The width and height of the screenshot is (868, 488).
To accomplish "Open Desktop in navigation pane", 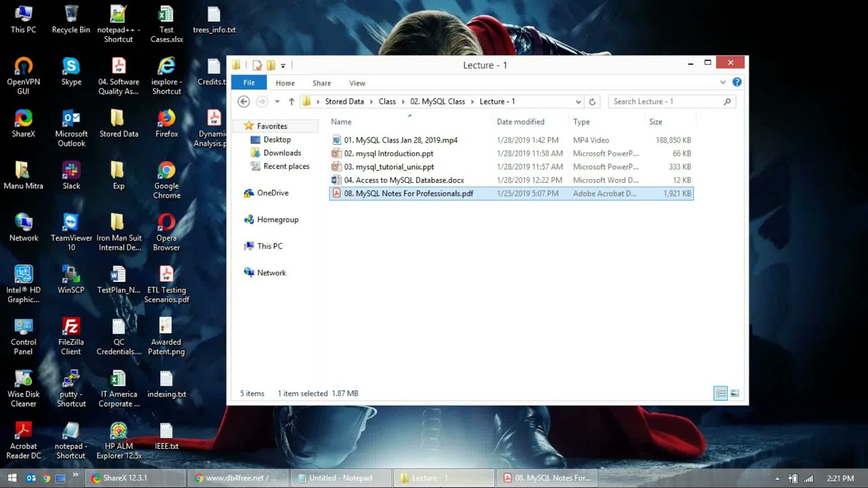I will (277, 140).
